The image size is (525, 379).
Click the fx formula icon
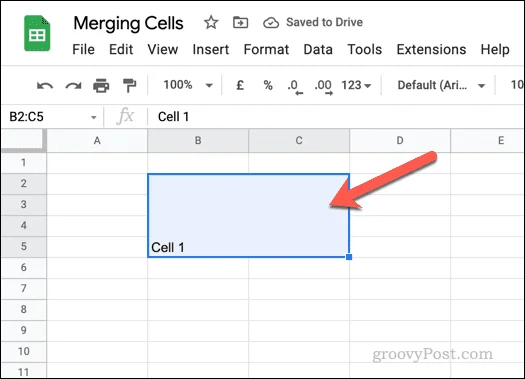point(125,116)
